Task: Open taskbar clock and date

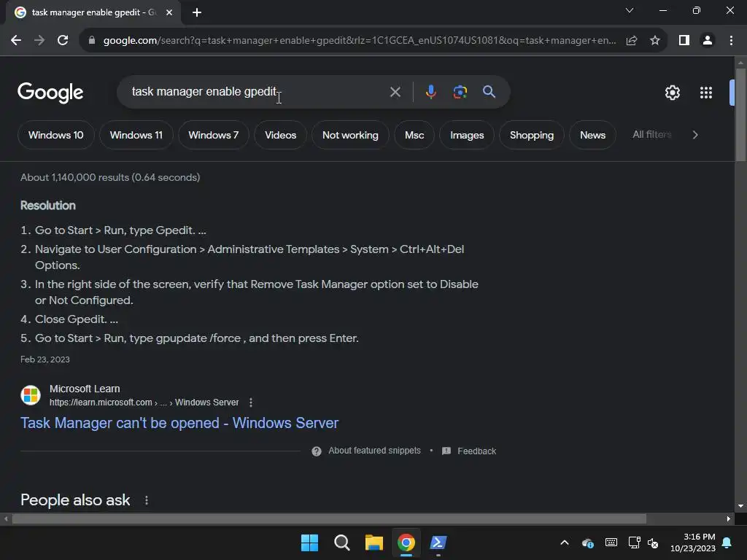Action: [693, 542]
